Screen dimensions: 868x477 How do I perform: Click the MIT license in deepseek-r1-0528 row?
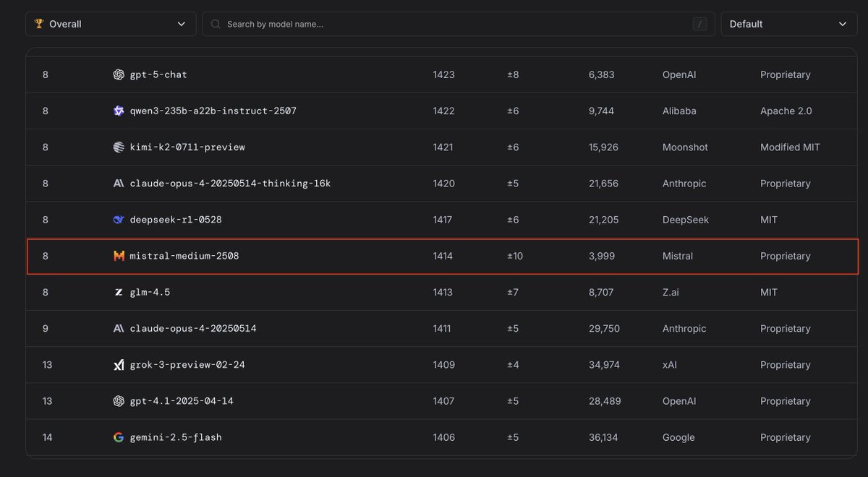769,220
